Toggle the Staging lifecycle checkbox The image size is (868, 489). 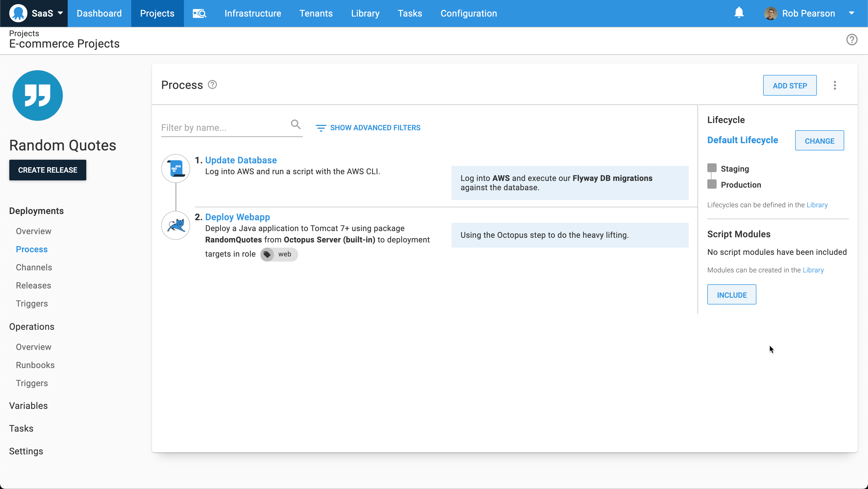(712, 168)
